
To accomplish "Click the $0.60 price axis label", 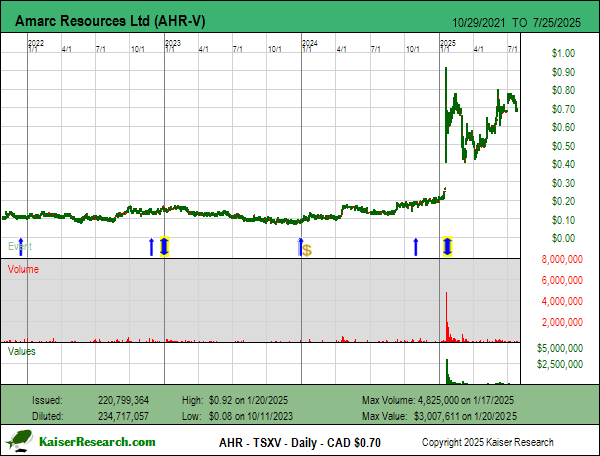I will 563,127.
